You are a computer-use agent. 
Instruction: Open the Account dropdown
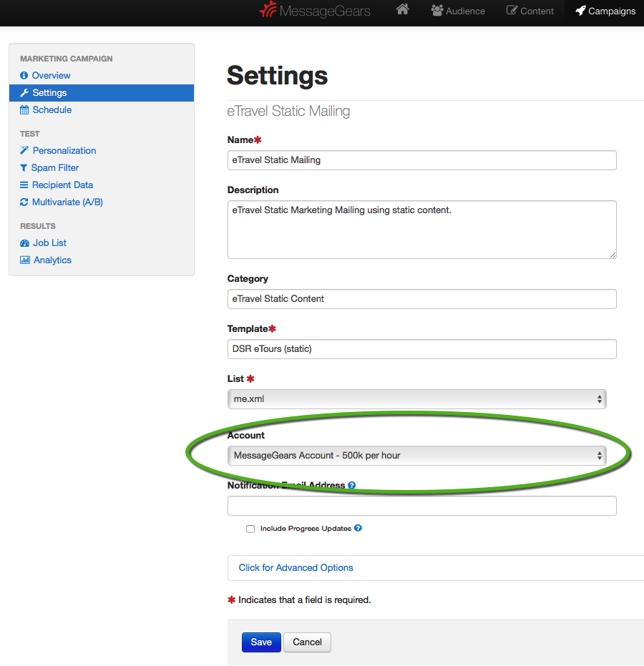coord(416,456)
